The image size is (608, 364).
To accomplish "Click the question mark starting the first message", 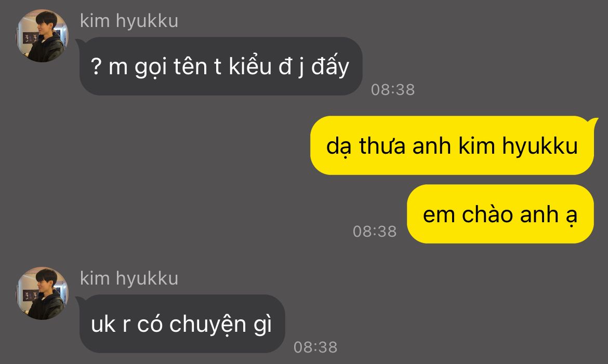I will (x=96, y=66).
